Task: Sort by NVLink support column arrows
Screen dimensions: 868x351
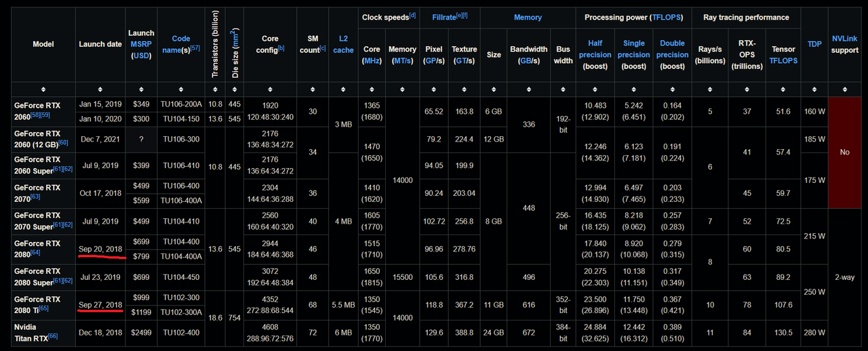Action: [x=844, y=89]
